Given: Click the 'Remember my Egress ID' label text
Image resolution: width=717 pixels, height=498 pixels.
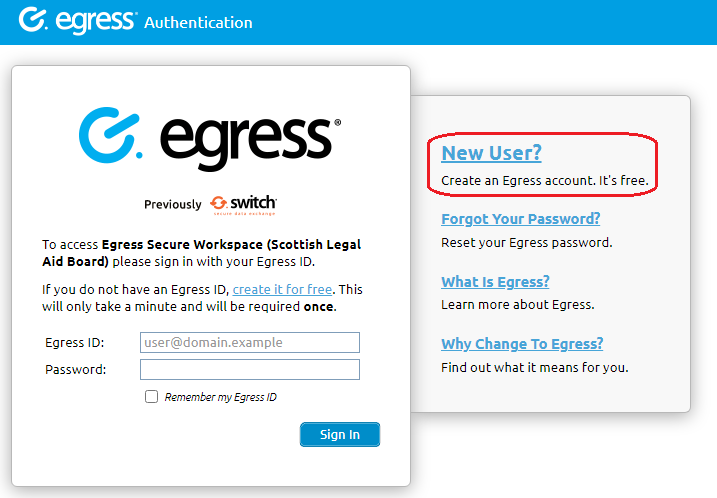Looking at the screenshot, I should point(220,397).
